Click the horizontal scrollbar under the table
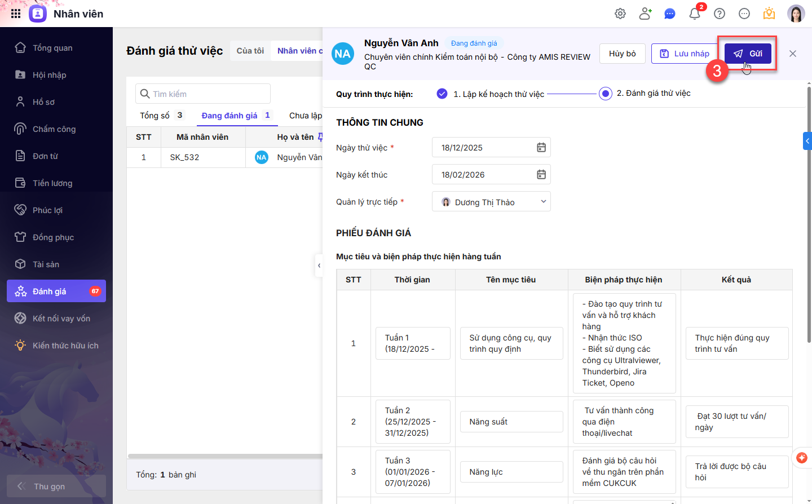 coord(226,456)
